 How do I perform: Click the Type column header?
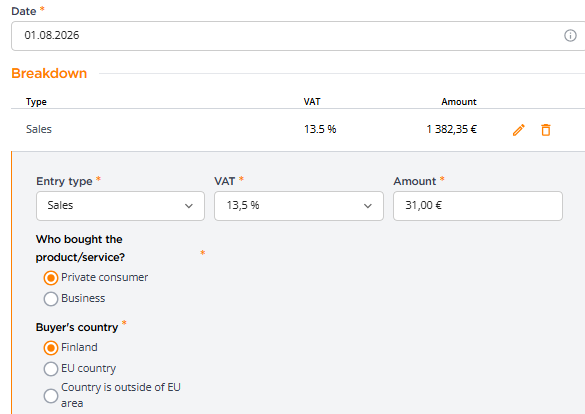36,102
